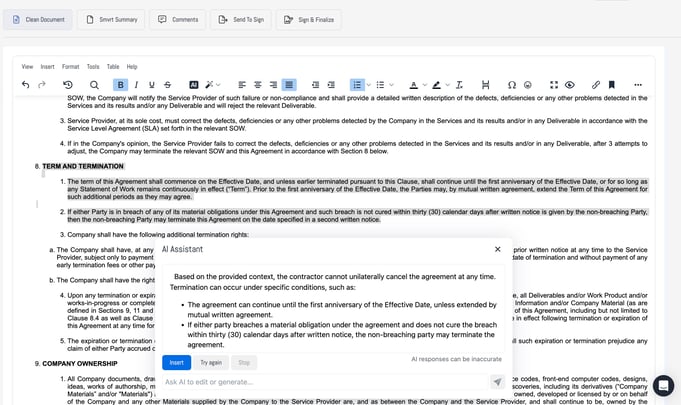Insert a link with chain icon

tap(596, 85)
